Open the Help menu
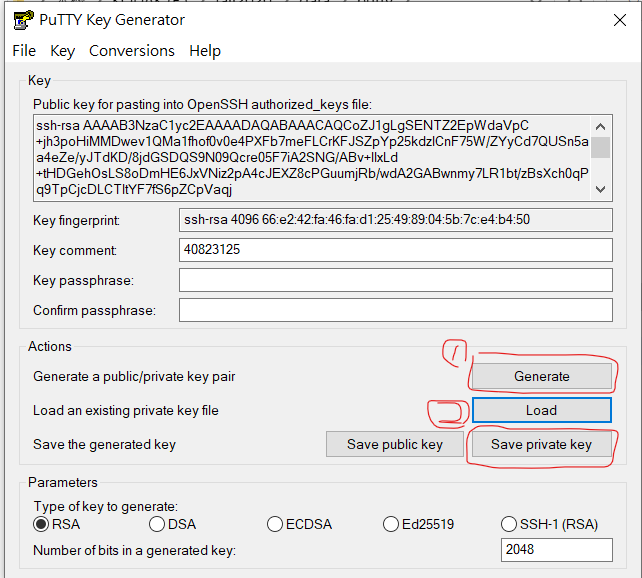 [x=205, y=51]
